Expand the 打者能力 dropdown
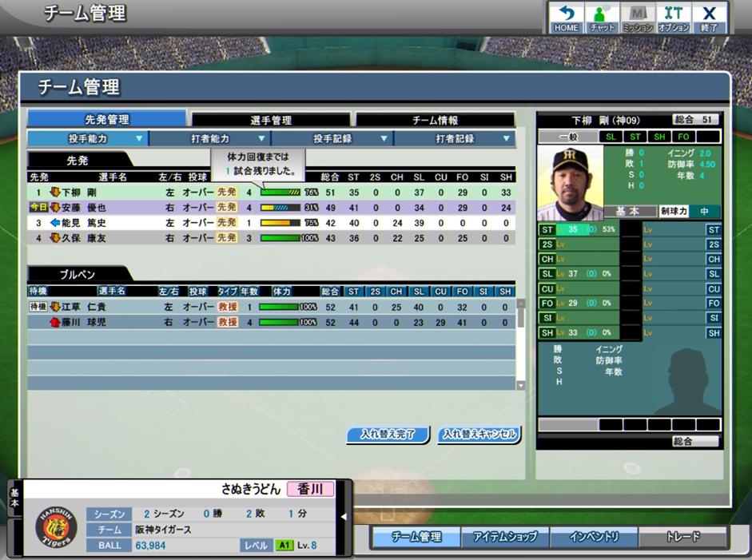752x560 pixels. pos(210,139)
